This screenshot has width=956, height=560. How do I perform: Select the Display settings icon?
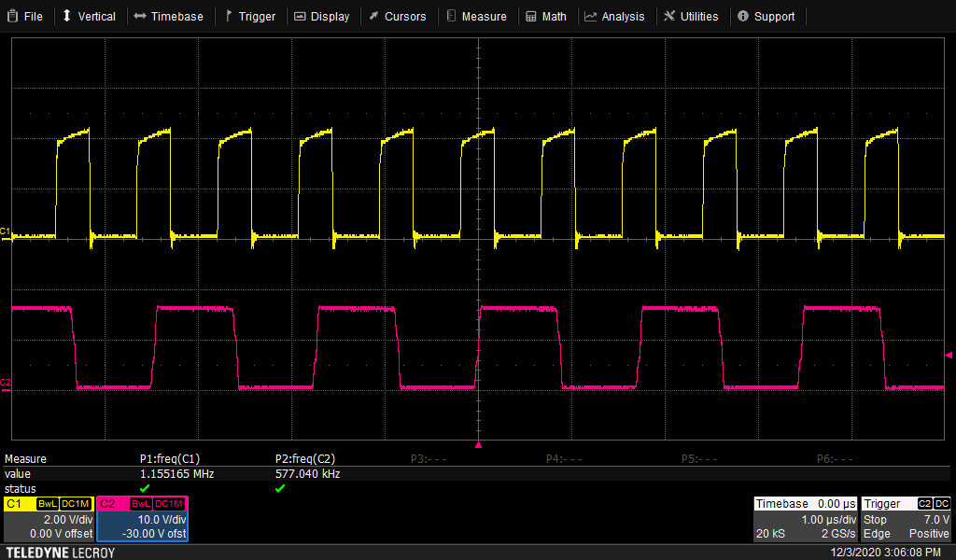(299, 15)
